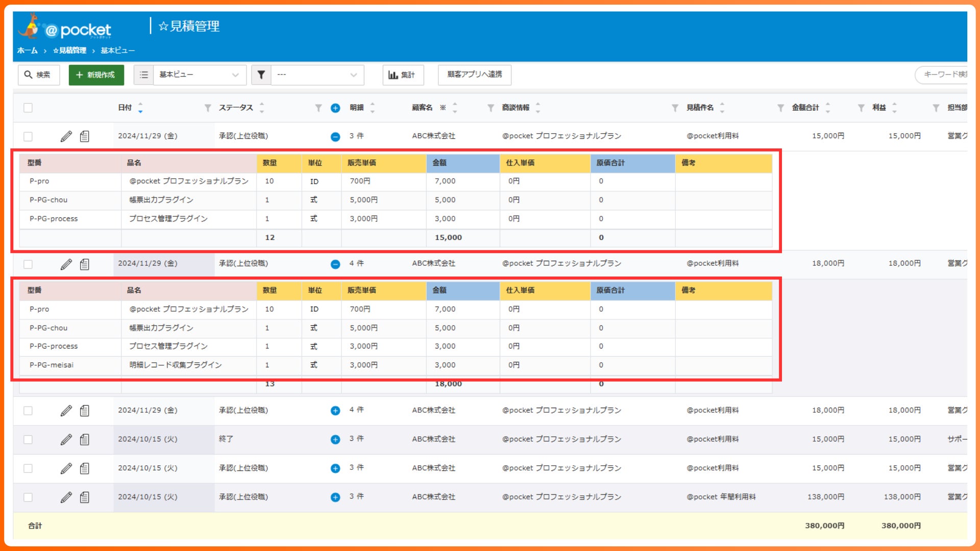Go to ホーム breadcrumb link
The width and height of the screenshot is (980, 551).
pos(27,51)
